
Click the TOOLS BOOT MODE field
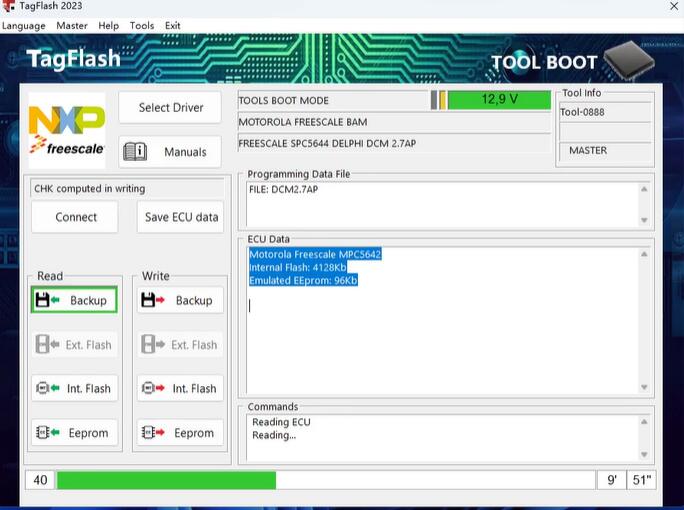tap(334, 100)
